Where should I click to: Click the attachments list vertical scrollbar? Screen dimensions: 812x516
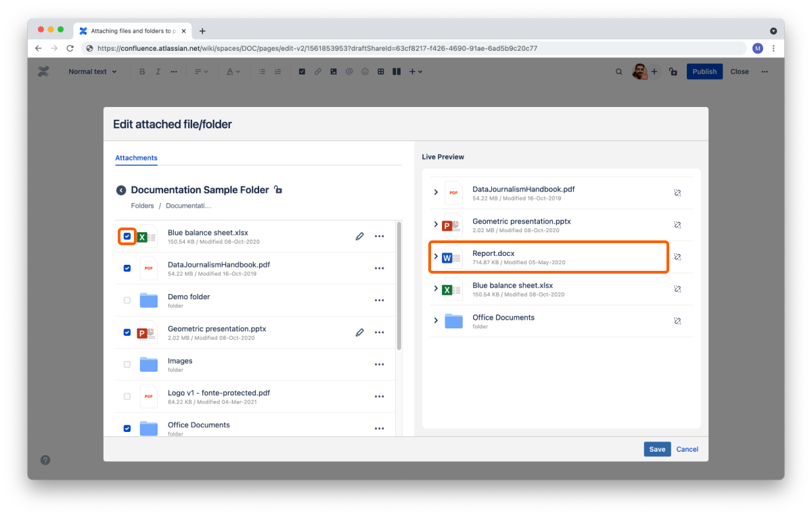(x=399, y=286)
